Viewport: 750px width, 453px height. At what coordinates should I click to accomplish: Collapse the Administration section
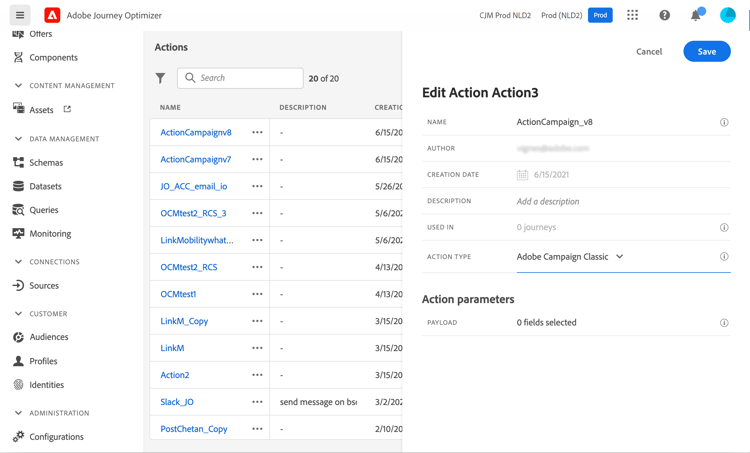[x=18, y=413]
